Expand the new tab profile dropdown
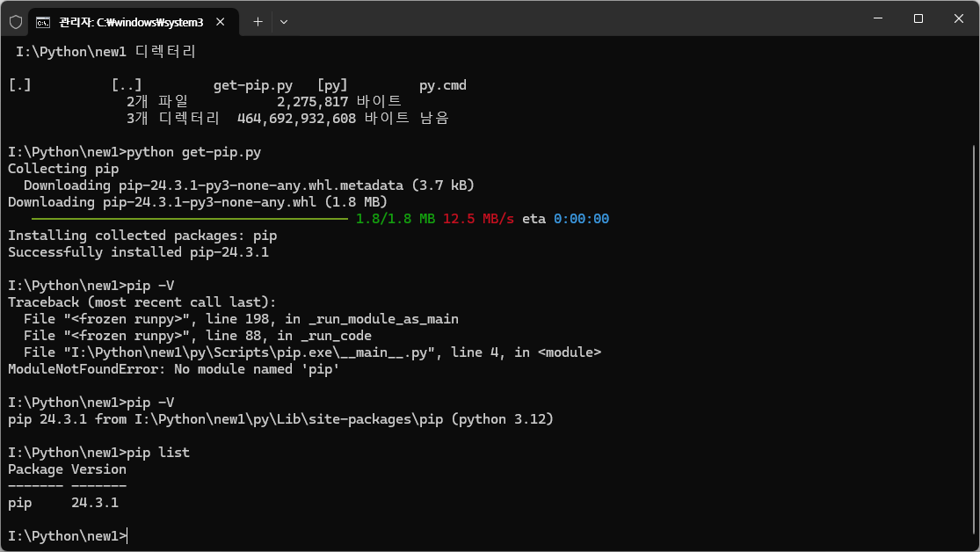 284,22
